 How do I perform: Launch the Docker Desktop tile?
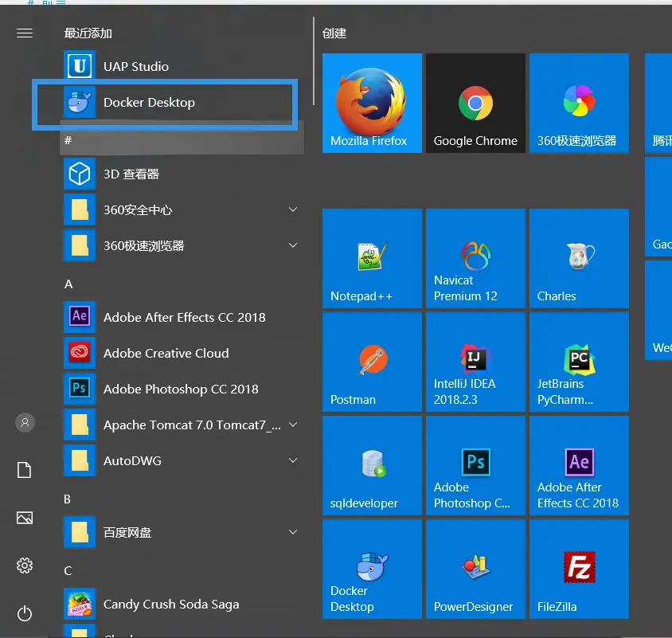pyautogui.click(x=372, y=569)
